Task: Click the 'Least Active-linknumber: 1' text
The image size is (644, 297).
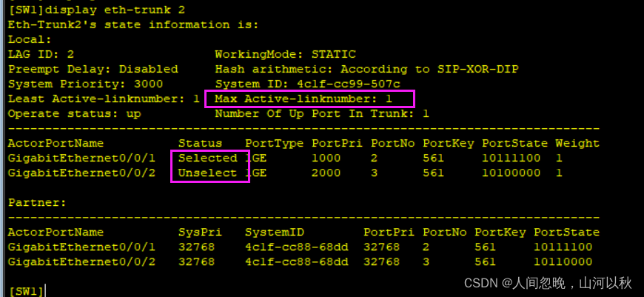Action: 104,99
